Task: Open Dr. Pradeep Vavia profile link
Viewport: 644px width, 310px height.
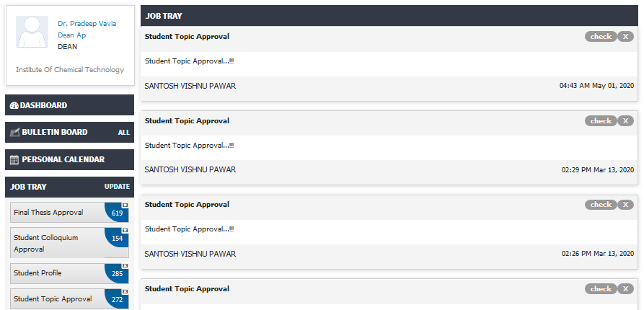Action: point(87,24)
